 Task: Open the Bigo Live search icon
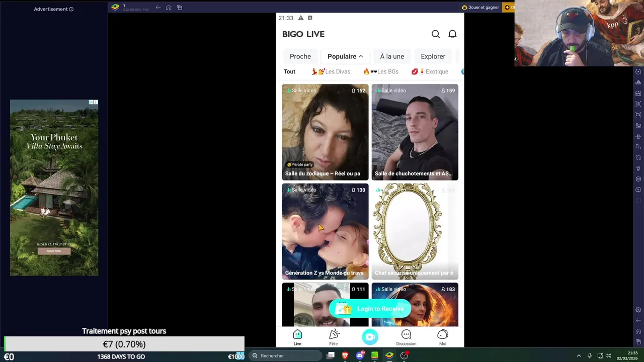coord(436,34)
